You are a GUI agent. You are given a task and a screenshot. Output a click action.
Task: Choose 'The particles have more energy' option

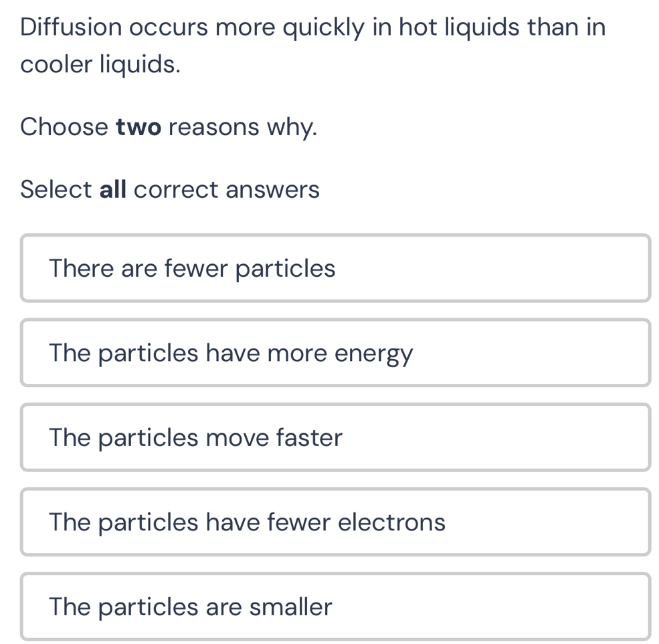335,352
